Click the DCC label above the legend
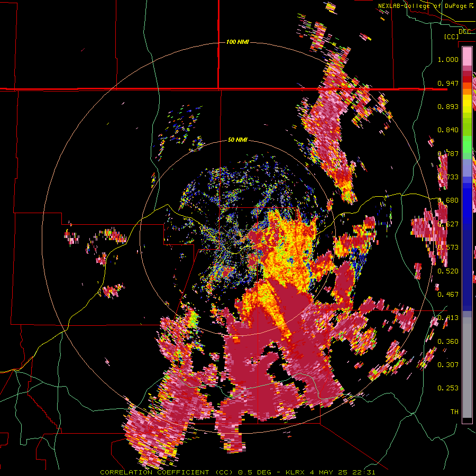 tap(465, 32)
